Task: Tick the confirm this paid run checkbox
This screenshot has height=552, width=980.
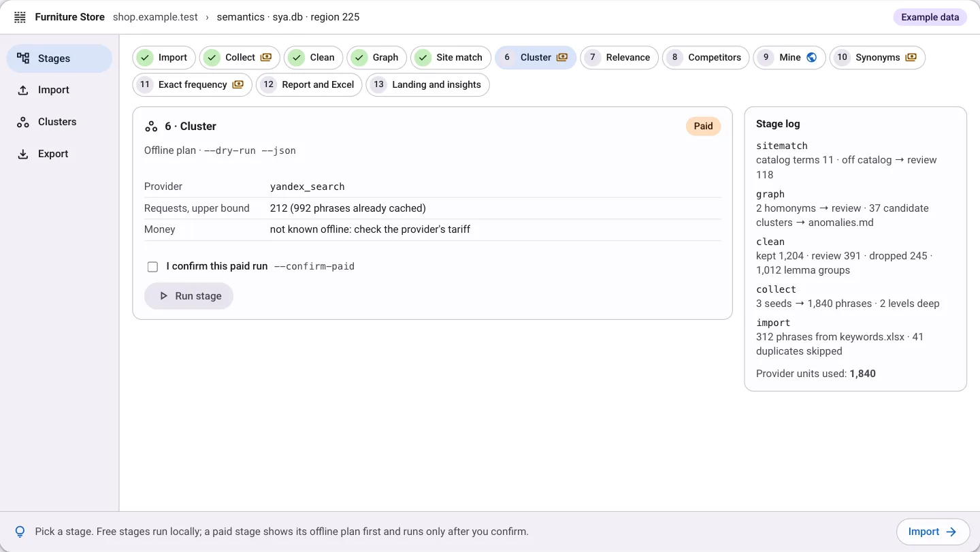Action: (x=152, y=267)
